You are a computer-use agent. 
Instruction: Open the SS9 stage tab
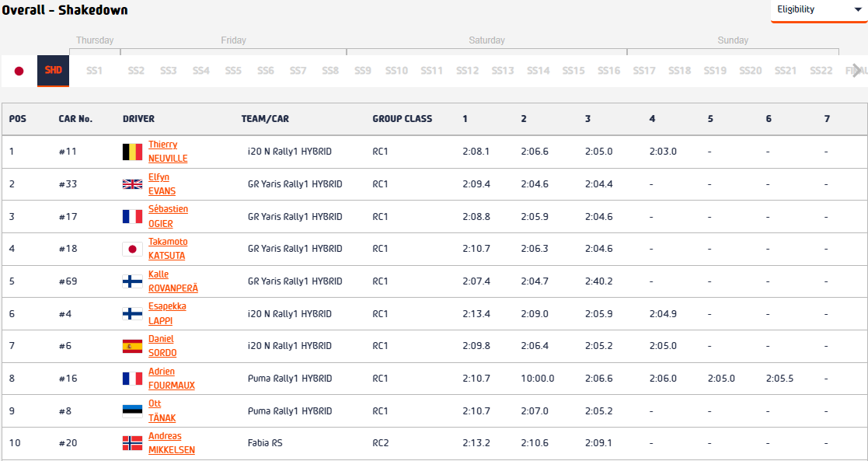[362, 71]
